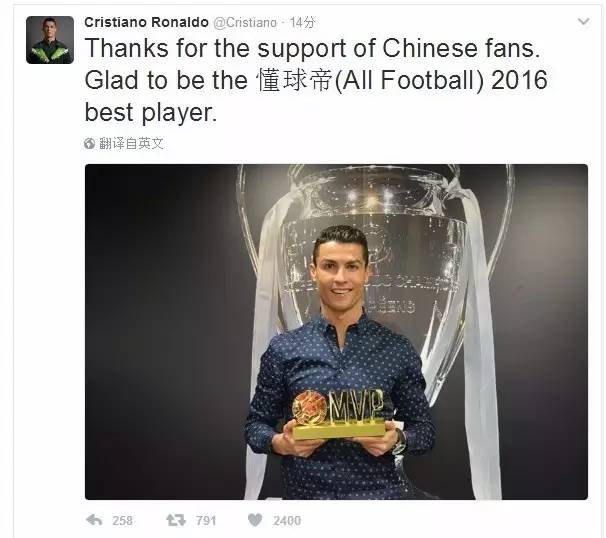Open the 14分 timestamp link
Screen dimensions: 606x538
coord(302,23)
